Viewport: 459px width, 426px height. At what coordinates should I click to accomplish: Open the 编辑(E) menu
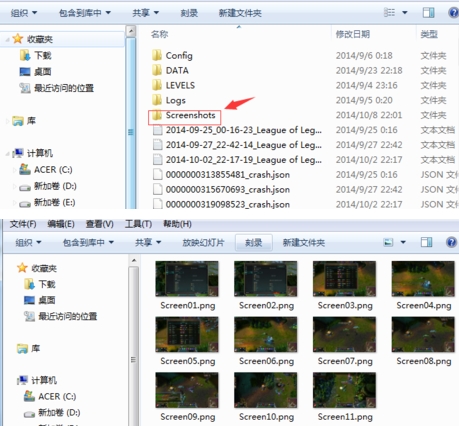(61, 224)
